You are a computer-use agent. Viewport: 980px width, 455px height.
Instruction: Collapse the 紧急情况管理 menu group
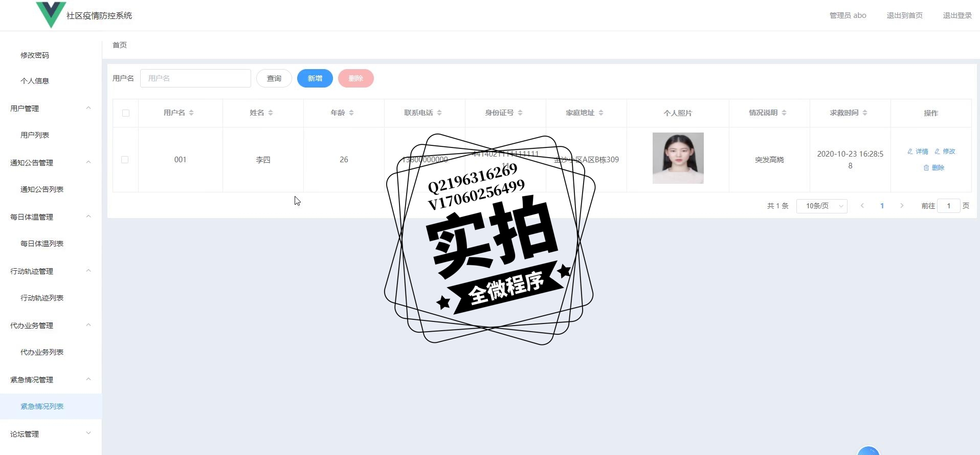[88, 379]
